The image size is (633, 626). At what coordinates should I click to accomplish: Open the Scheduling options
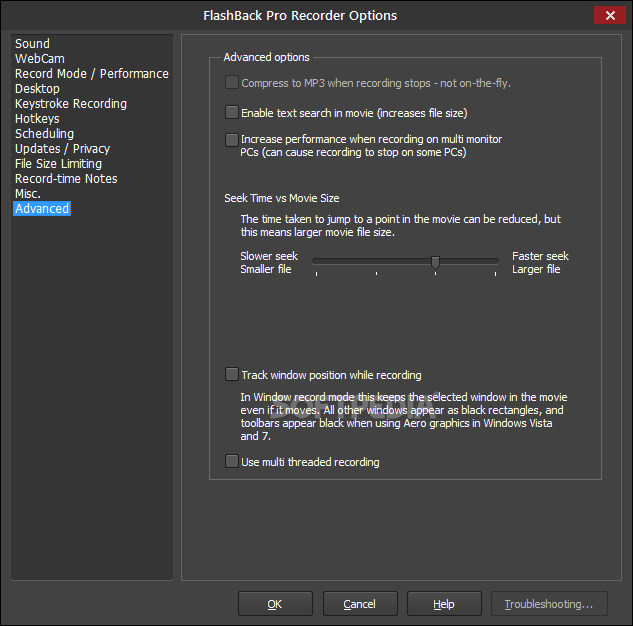[x=44, y=134]
